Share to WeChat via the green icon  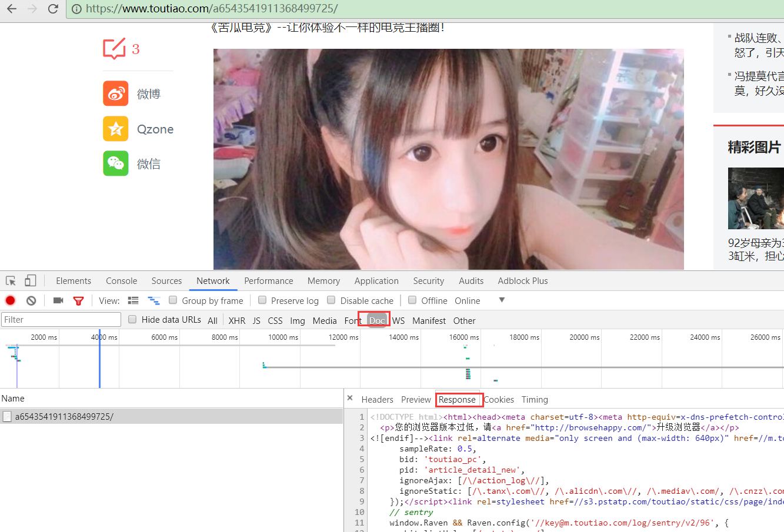pos(116,163)
